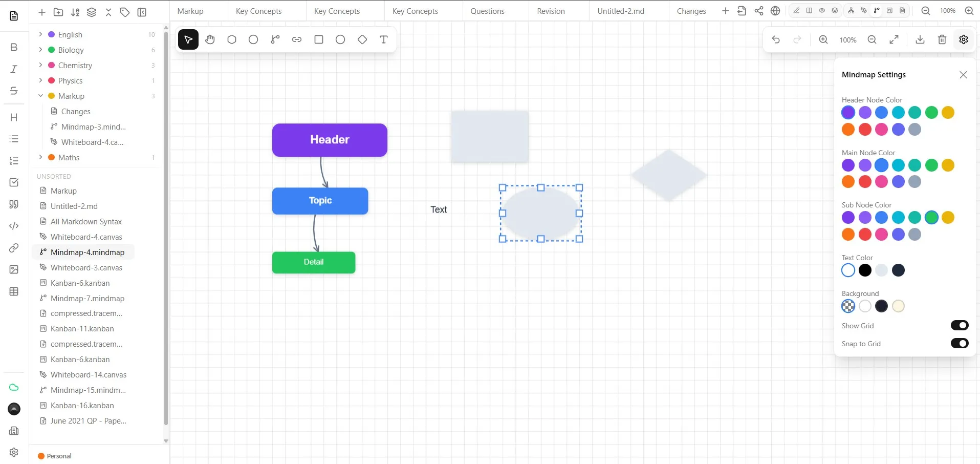
Task: Apply bold formatting from left rail
Action: (14, 47)
